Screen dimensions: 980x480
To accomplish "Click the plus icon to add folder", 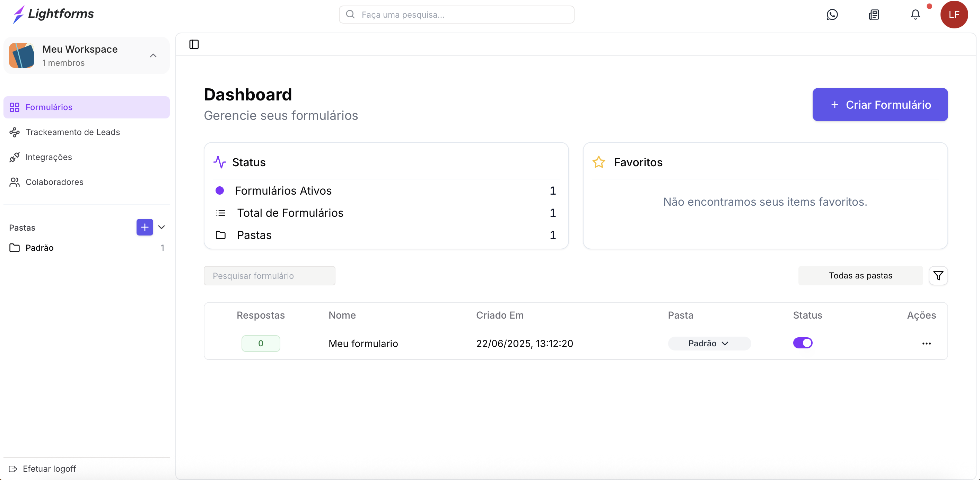I will click(145, 227).
